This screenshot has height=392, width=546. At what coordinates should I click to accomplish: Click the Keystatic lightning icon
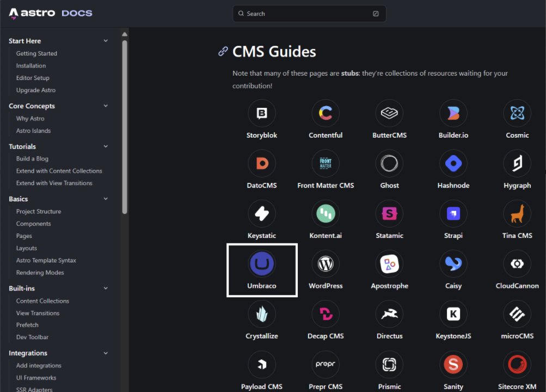point(261,213)
